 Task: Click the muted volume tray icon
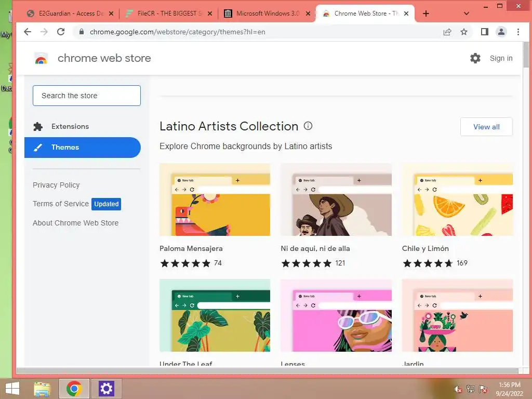(458, 389)
